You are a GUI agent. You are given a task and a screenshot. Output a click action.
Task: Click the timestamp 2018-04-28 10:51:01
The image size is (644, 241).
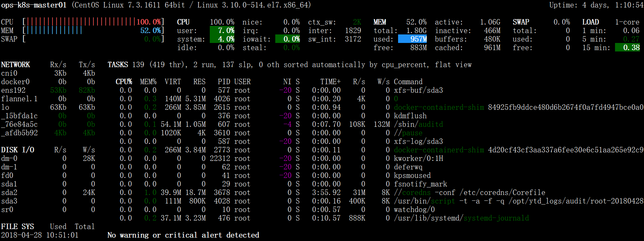click(x=40, y=235)
